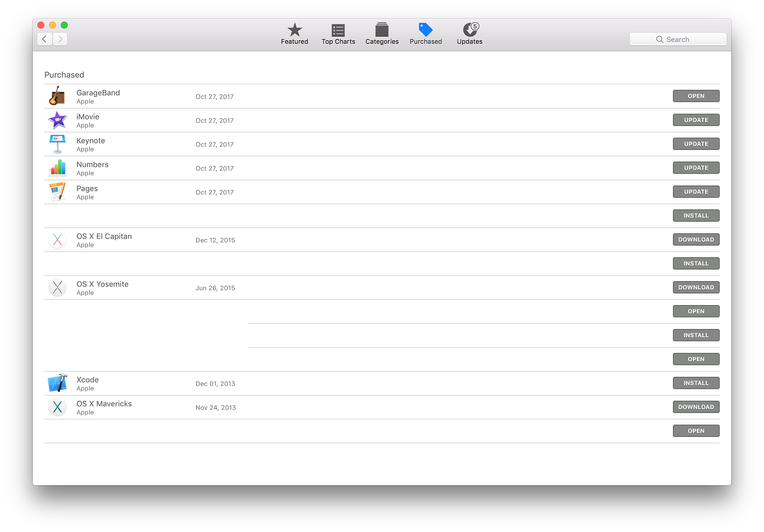764x532 pixels.
Task: Download OS X Yosemite
Action: pos(696,288)
